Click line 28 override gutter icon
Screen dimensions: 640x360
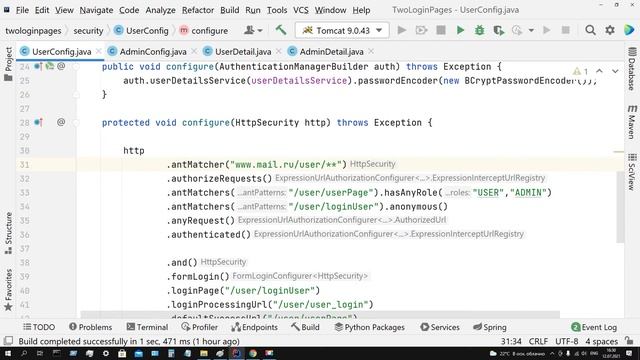pos(38,122)
